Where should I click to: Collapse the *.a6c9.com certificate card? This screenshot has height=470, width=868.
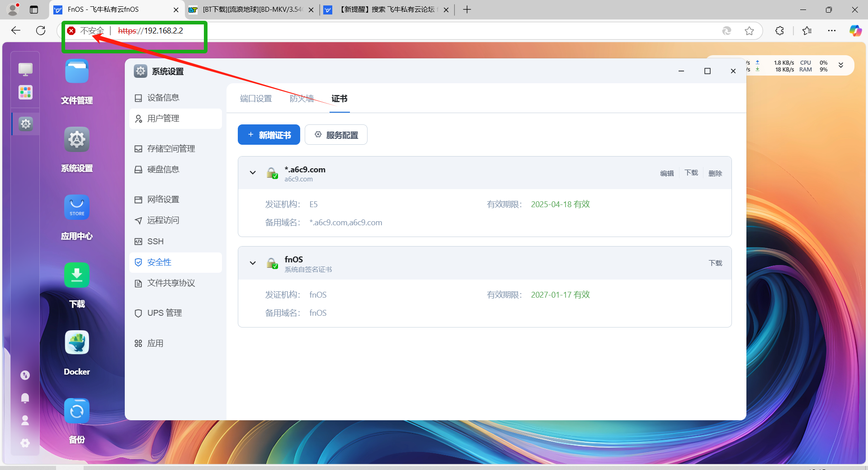(x=253, y=172)
